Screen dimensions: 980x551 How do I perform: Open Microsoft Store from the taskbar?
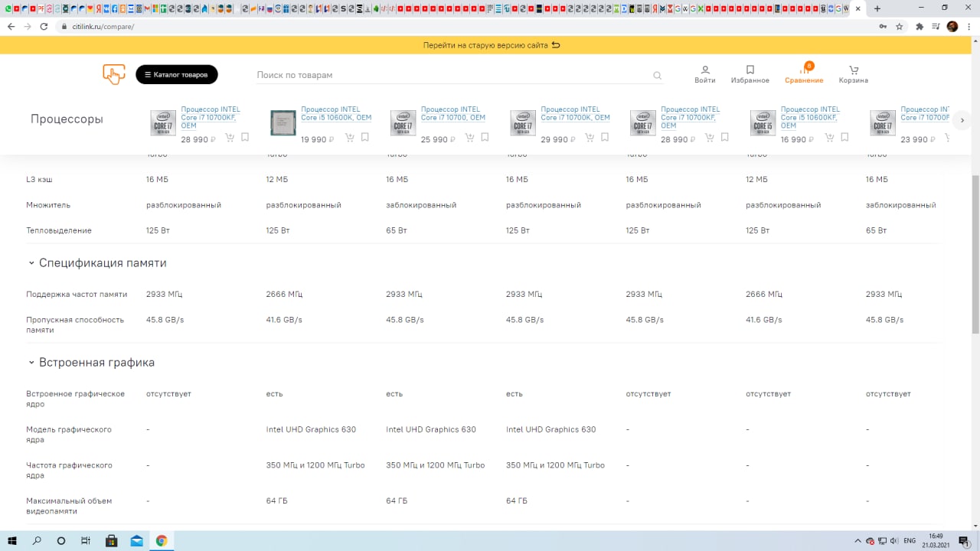(x=111, y=540)
